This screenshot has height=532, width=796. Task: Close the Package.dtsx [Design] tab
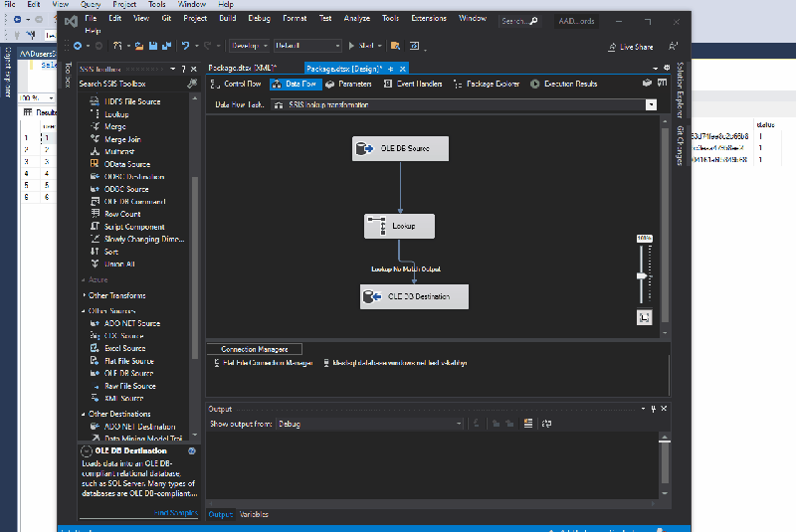point(403,69)
